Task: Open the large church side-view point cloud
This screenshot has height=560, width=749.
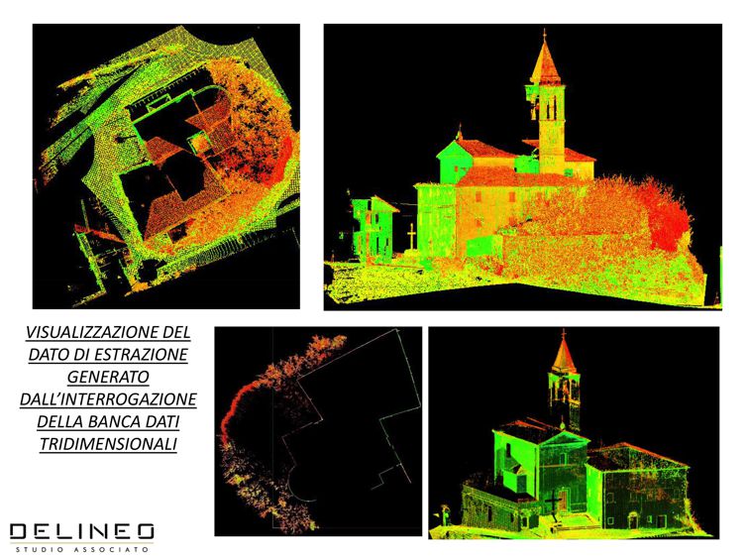Action: (522, 168)
